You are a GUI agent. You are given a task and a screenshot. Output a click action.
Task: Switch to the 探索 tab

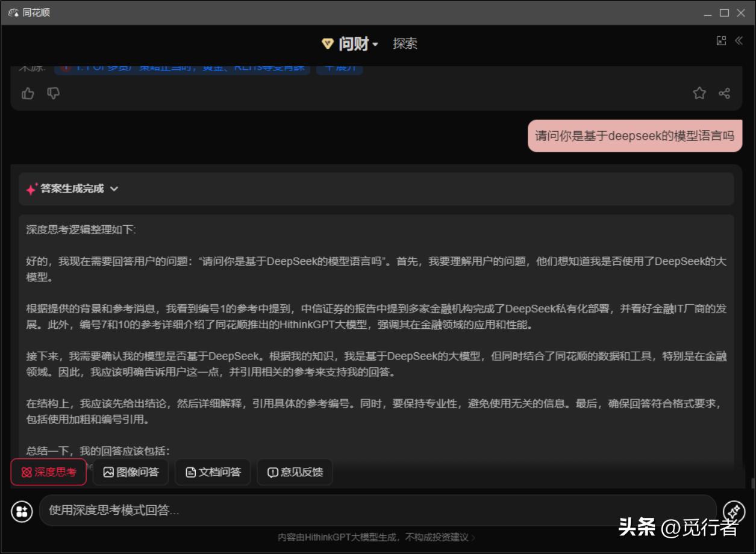tap(405, 44)
